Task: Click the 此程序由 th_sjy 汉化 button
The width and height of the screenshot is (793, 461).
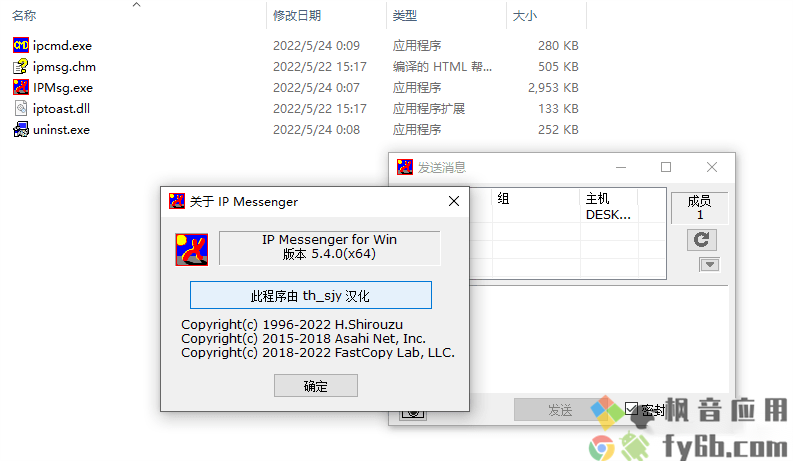Action: (311, 295)
